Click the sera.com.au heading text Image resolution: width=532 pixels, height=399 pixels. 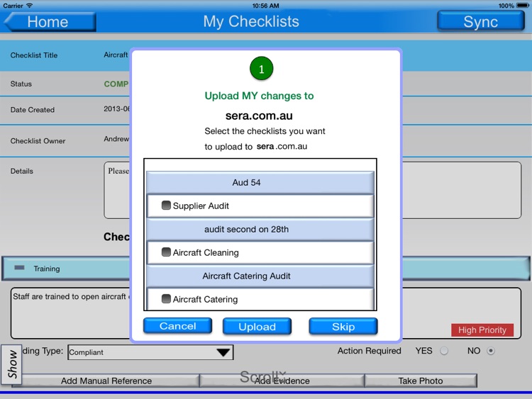pos(259,116)
